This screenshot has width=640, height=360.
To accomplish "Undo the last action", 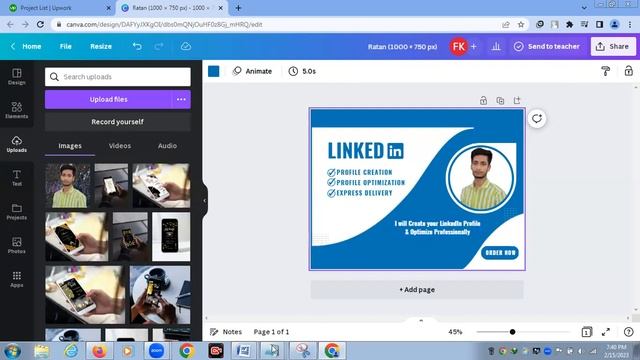I will (x=137, y=47).
